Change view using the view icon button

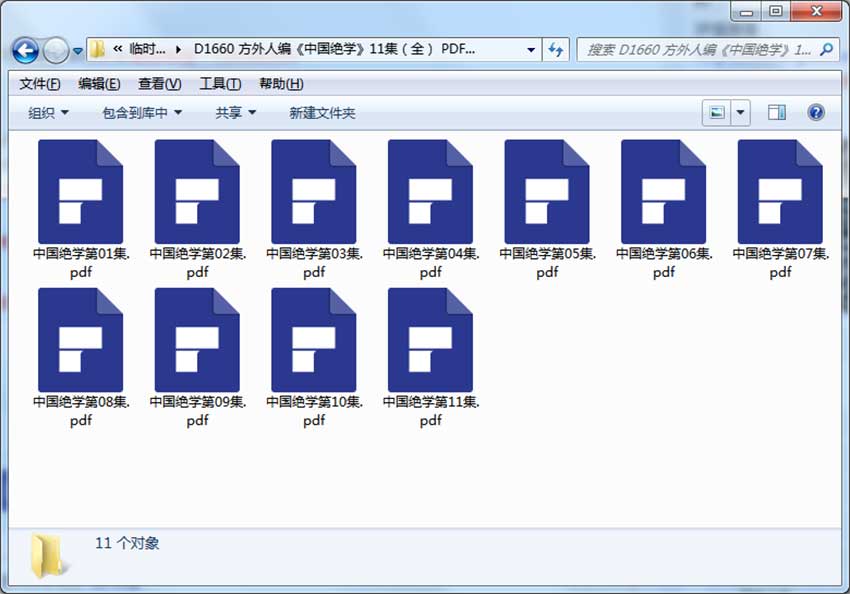pyautogui.click(x=717, y=113)
